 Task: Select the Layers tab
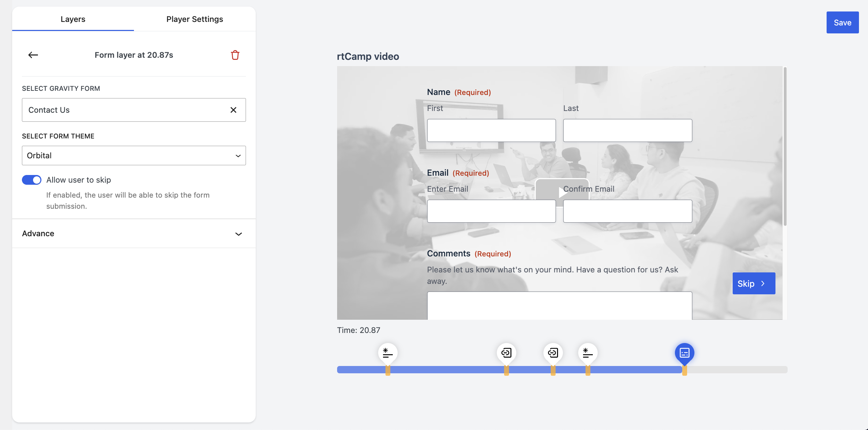pyautogui.click(x=73, y=19)
